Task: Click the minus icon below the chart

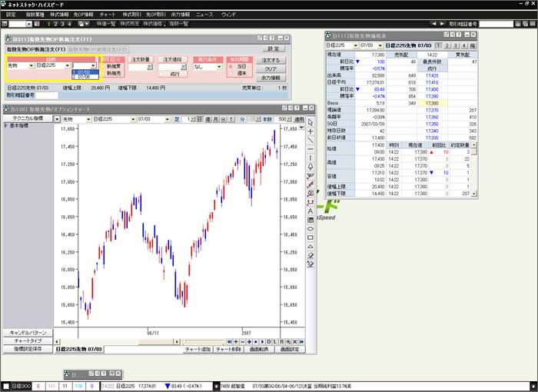Action: point(243,342)
